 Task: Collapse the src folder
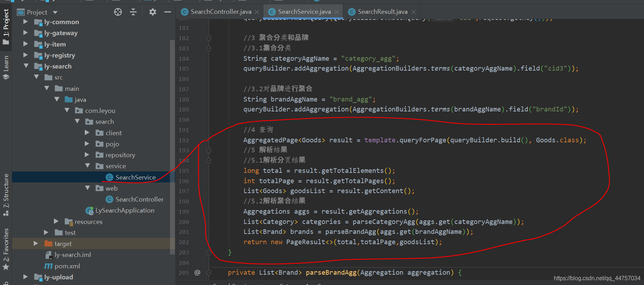(x=36, y=77)
